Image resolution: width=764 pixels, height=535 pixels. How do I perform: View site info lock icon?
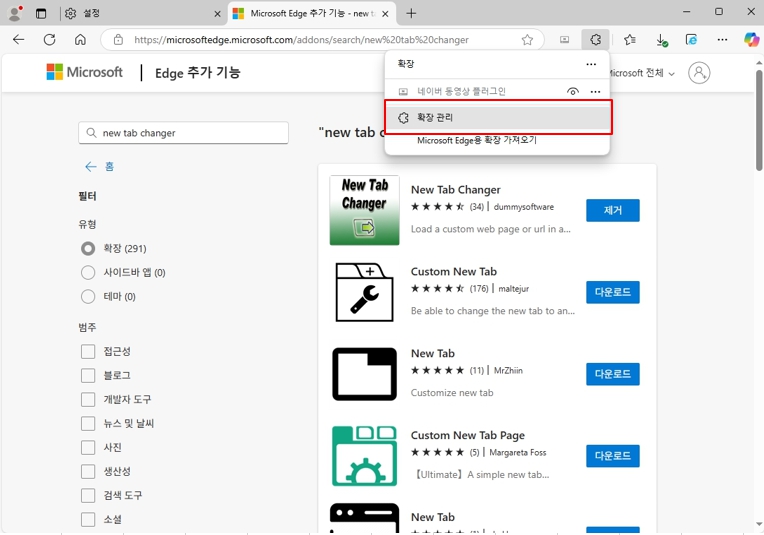[x=118, y=39]
